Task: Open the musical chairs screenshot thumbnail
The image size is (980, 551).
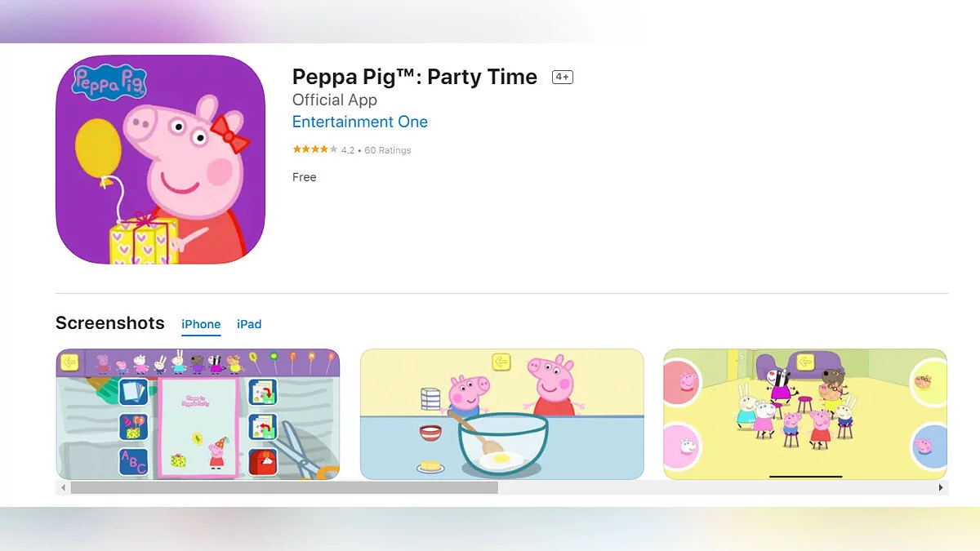Action: [805, 414]
